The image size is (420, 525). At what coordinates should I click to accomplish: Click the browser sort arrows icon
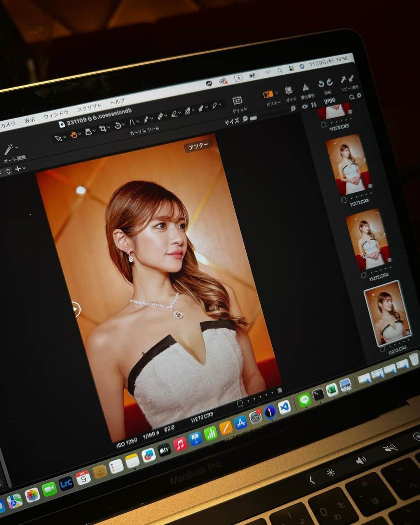(314, 105)
